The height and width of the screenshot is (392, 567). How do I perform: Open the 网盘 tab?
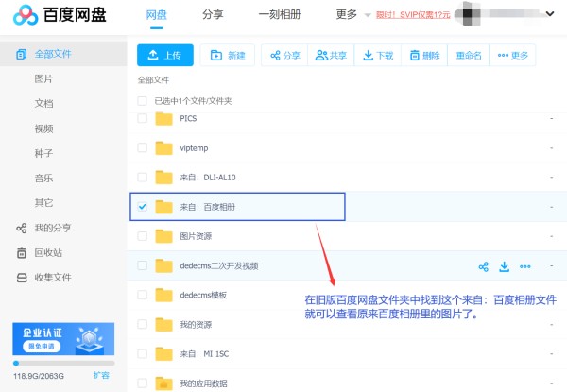(x=157, y=15)
